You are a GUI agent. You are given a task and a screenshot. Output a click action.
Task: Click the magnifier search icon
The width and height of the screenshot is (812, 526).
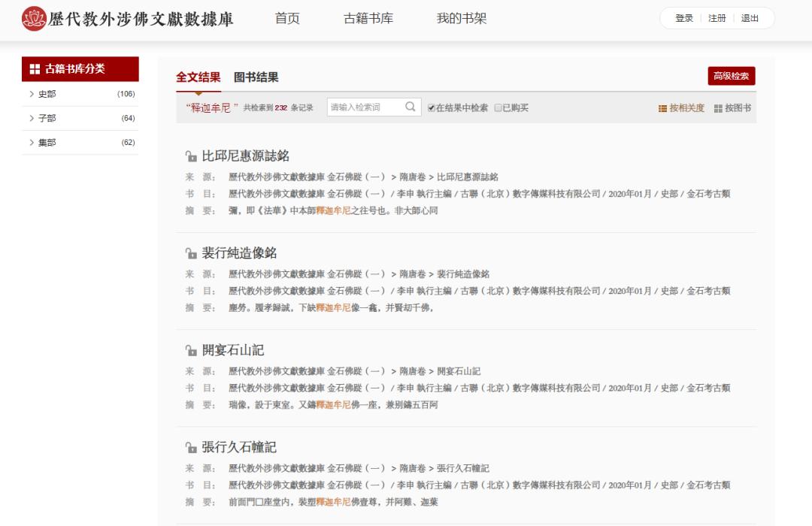[x=410, y=107]
